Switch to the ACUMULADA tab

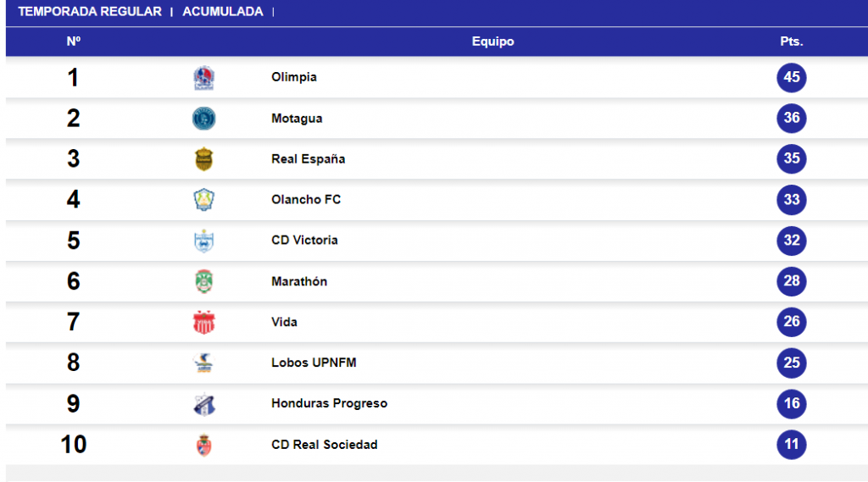click(x=223, y=12)
